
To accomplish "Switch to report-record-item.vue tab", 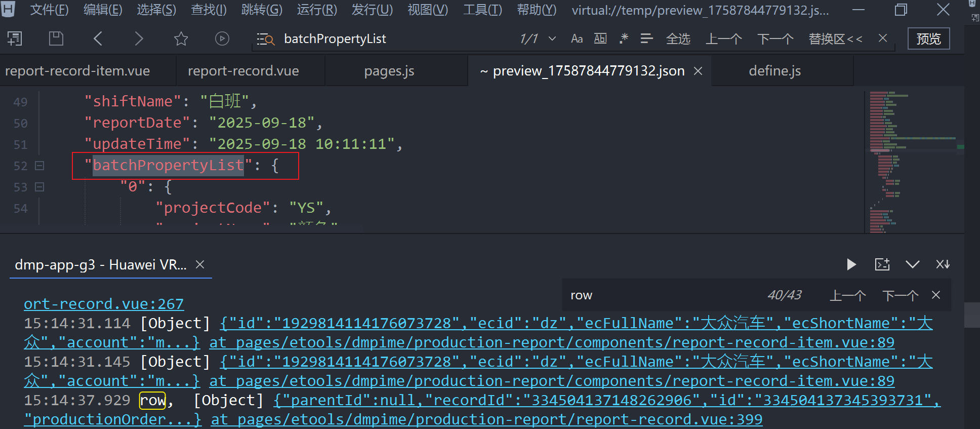I will point(77,71).
